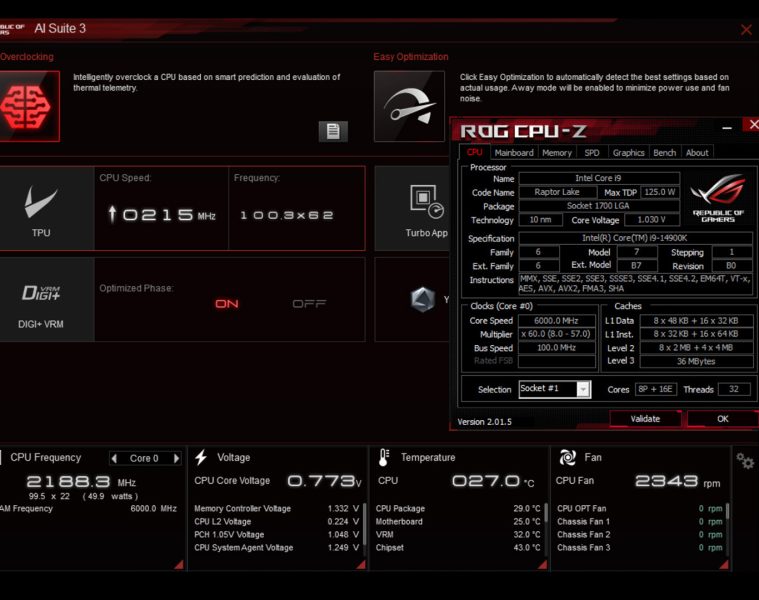Expand the Temperature panel corner arrow
This screenshot has height=600, width=759.
coord(542,564)
